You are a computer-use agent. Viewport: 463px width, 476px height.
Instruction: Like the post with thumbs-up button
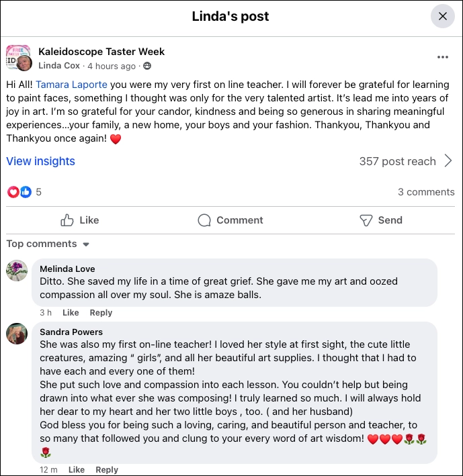[79, 220]
